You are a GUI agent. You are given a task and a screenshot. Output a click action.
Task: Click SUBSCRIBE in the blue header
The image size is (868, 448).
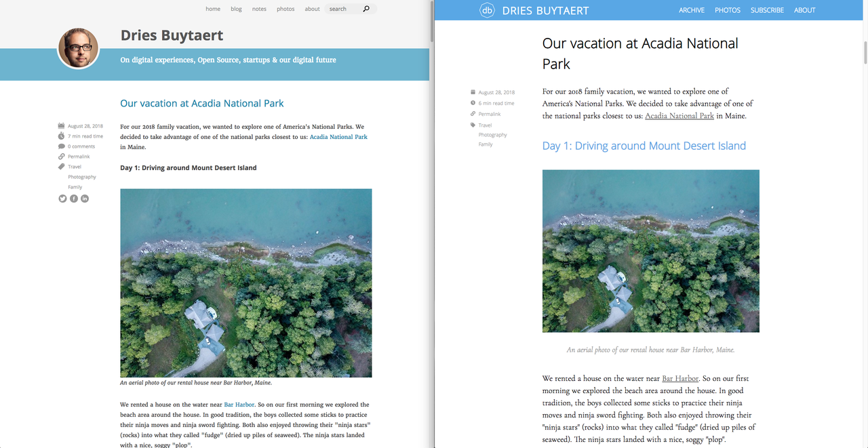pos(767,9)
